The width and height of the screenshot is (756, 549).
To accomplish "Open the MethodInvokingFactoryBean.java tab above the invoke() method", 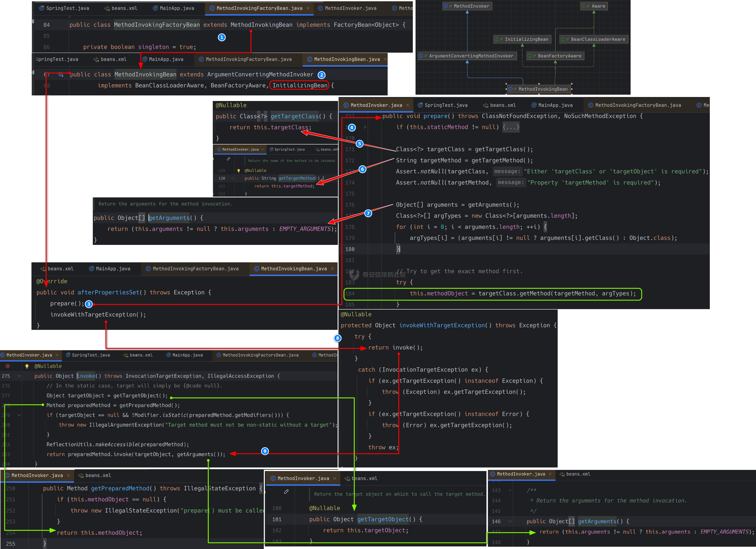I will [257, 355].
